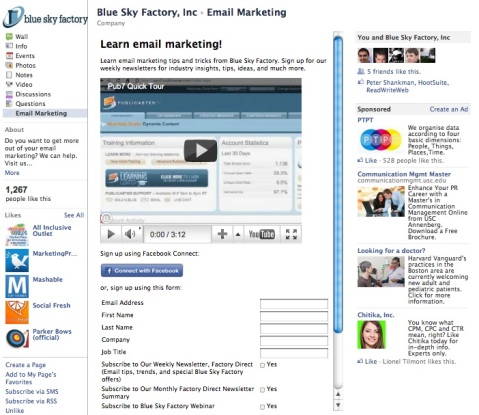
Task: Open the YouTube logo in player
Action: 262,234
